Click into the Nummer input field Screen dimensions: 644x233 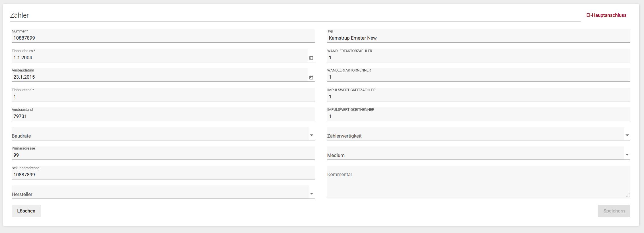(162, 38)
